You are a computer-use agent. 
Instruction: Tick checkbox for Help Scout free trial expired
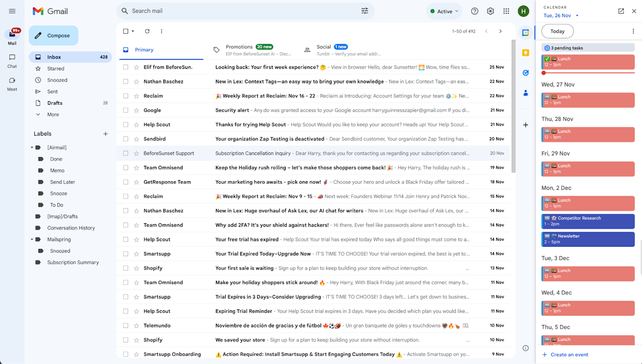(x=126, y=239)
